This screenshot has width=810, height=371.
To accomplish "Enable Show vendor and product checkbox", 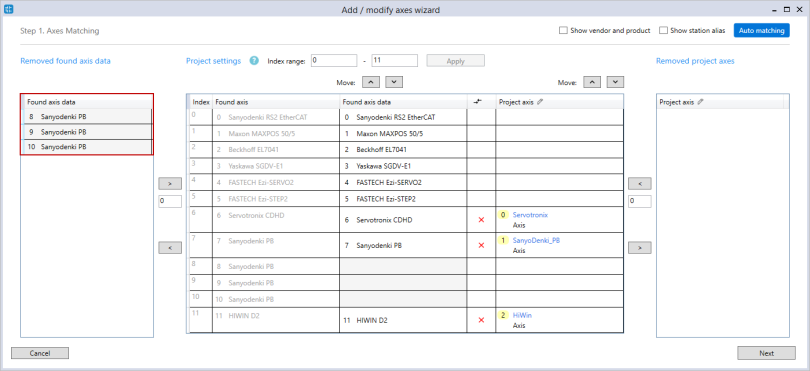I will click(564, 30).
